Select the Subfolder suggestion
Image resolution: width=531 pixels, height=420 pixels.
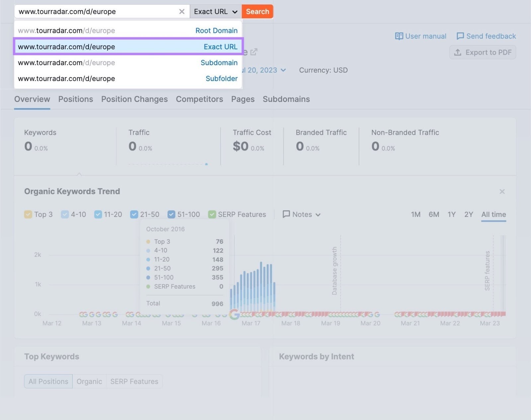click(x=128, y=79)
